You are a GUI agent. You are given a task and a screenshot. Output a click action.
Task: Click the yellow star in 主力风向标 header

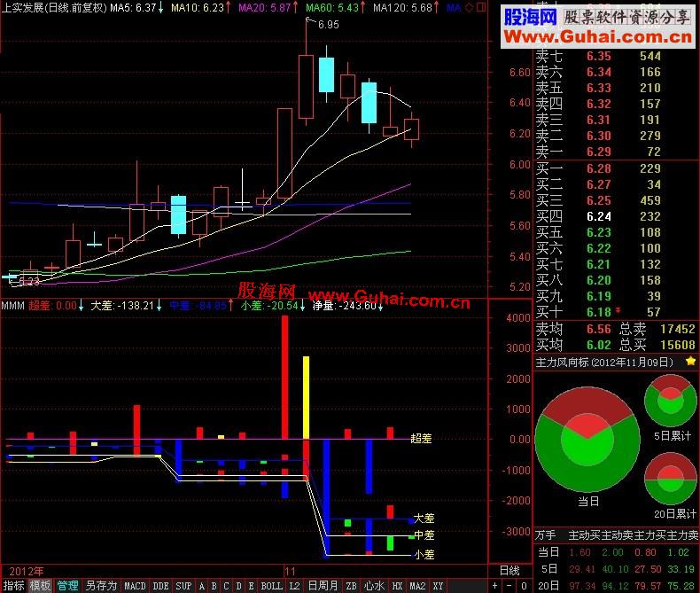point(690,362)
